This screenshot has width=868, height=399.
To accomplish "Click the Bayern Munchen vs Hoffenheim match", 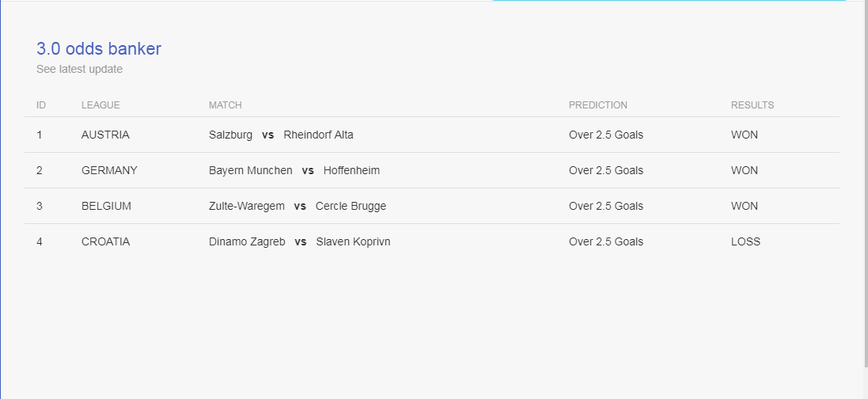I will click(x=294, y=171).
